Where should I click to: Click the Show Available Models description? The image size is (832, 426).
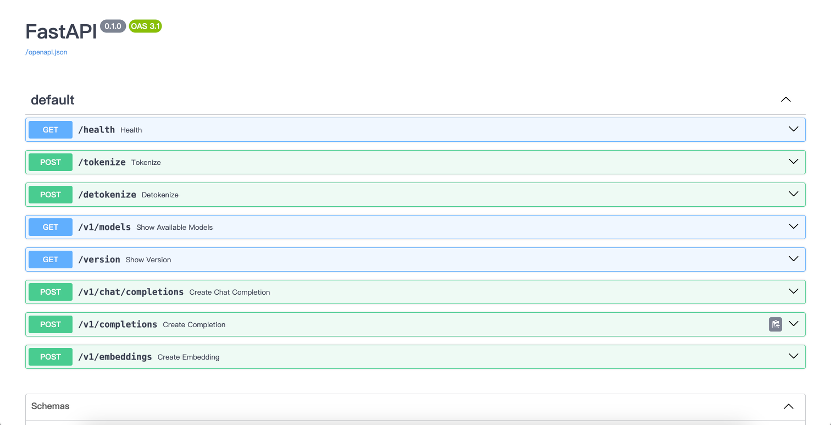[x=175, y=228]
